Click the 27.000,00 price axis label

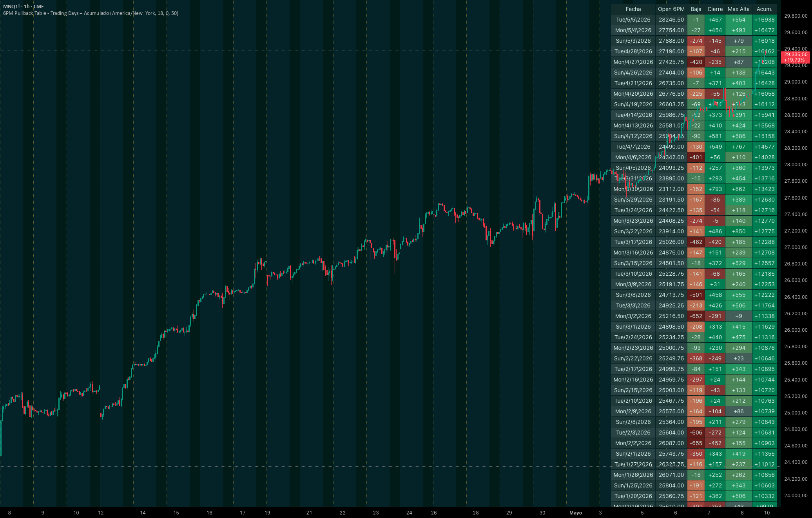[796, 247]
